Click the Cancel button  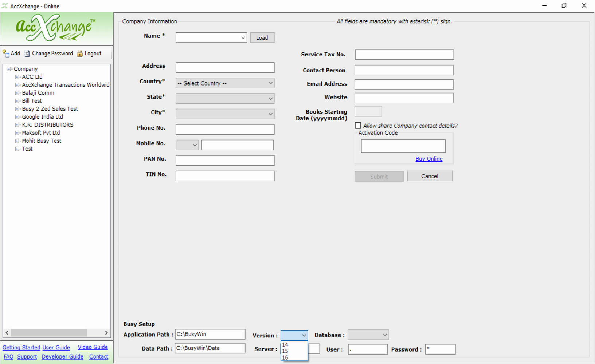point(430,176)
